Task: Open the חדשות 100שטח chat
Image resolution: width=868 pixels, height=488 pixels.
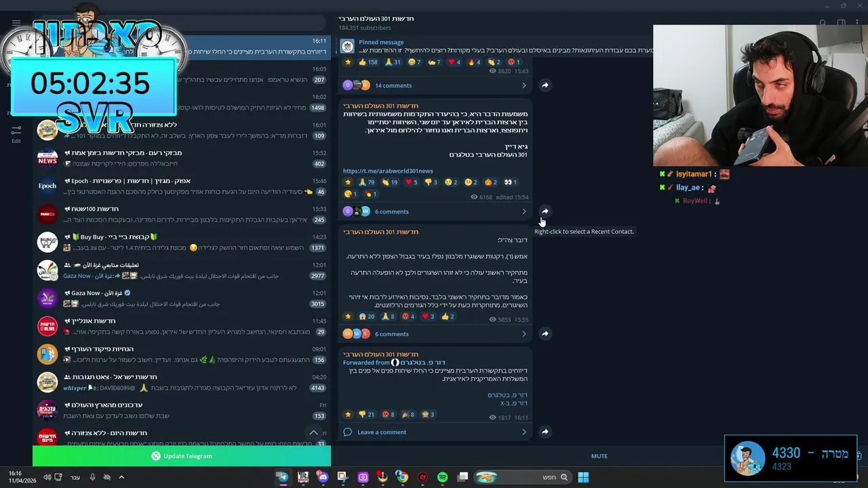Action: click(x=182, y=214)
